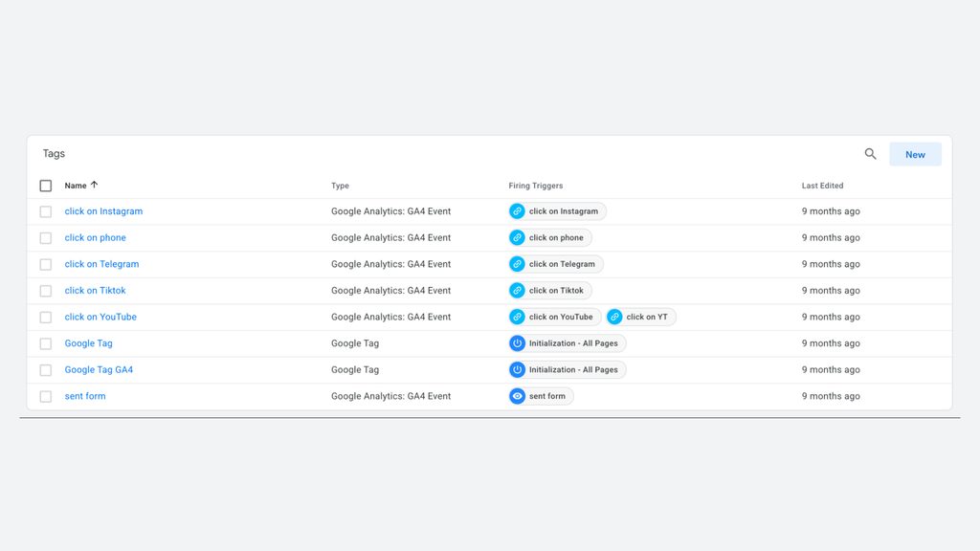This screenshot has width=980, height=551.
Task: Click the click on Telegram trigger chip label
Action: [x=562, y=264]
